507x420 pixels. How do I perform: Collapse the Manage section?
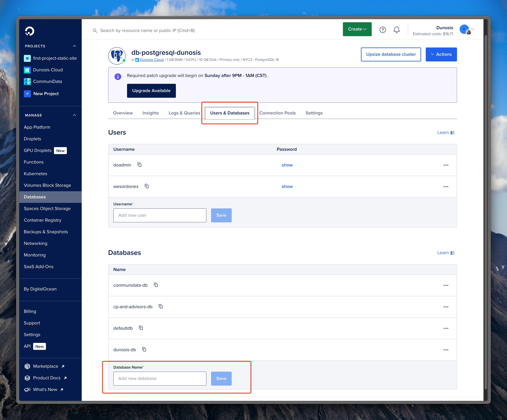pyautogui.click(x=74, y=115)
